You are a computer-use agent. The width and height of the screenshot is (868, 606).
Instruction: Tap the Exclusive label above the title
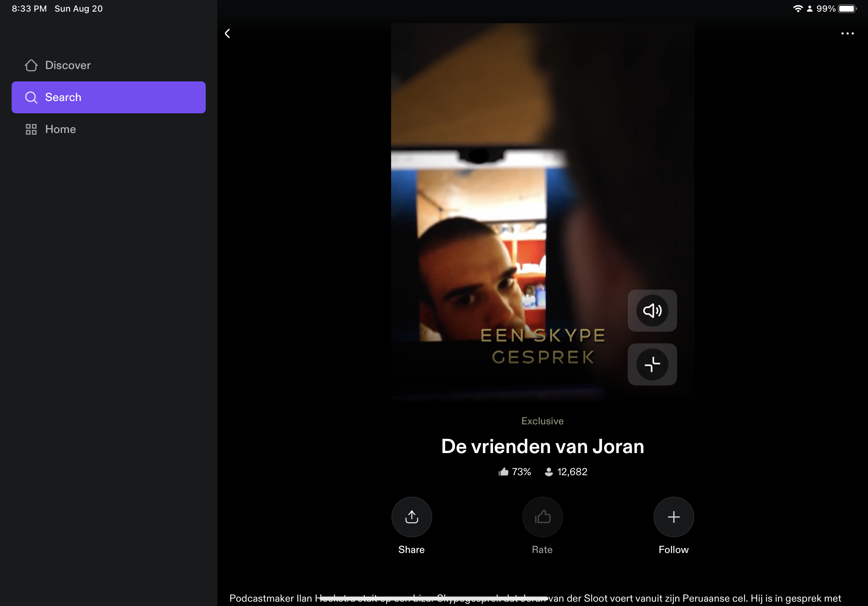[x=542, y=421]
